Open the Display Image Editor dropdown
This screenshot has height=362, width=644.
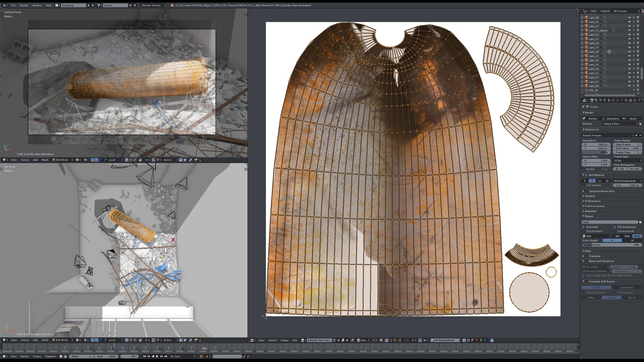point(621,124)
